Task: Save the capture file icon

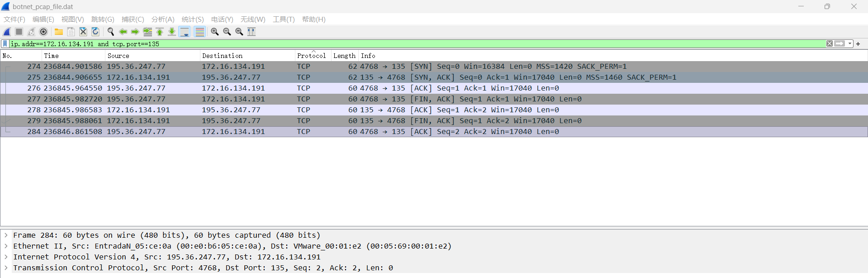Action: [71, 32]
